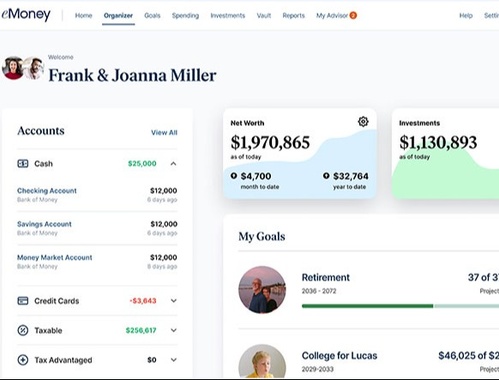Click the Credit Cards icon

click(x=23, y=301)
